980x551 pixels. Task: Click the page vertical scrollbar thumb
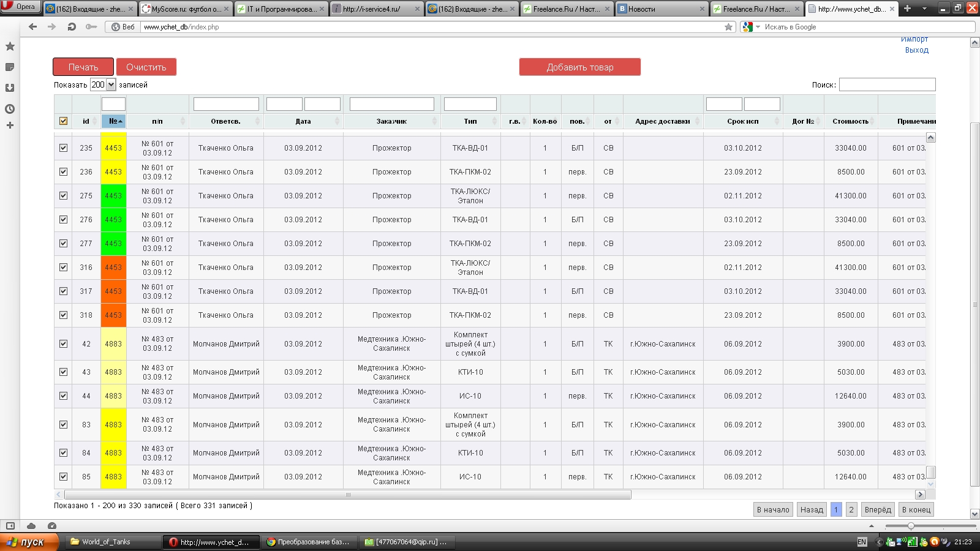tap(975, 304)
